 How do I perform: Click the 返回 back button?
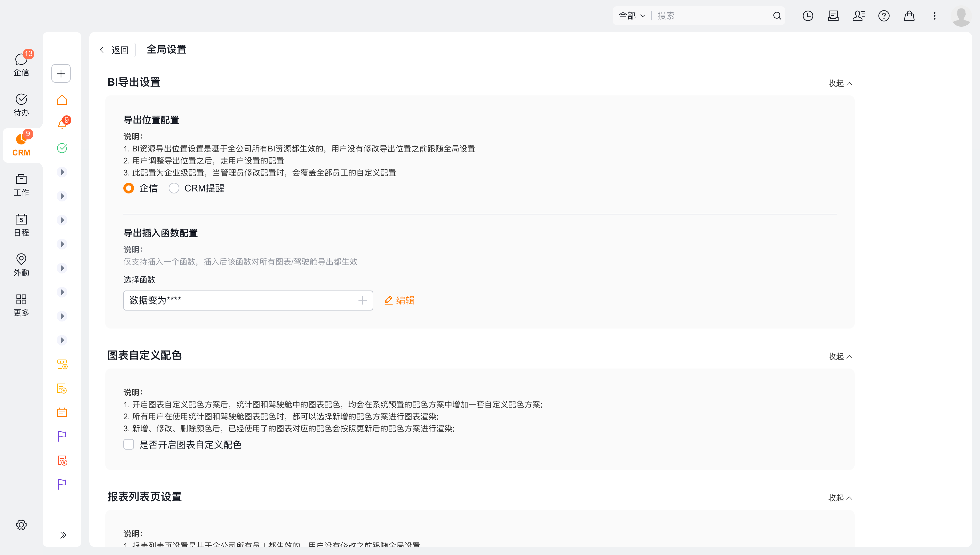coord(114,50)
